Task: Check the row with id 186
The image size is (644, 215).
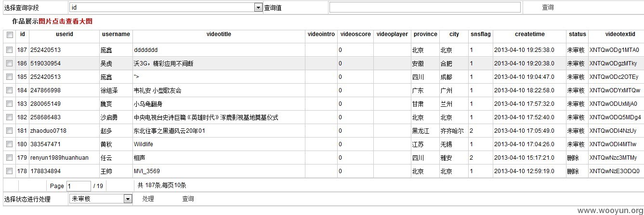Action: (x=10, y=63)
